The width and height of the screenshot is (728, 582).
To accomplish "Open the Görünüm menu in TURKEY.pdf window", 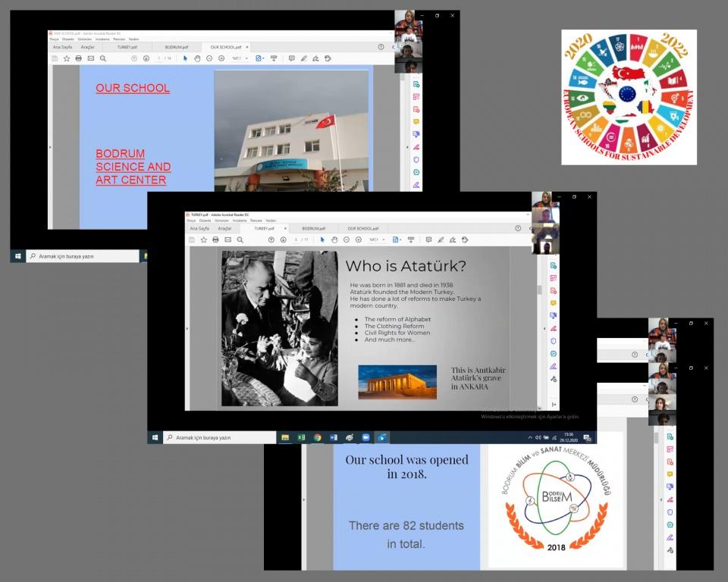I will coord(221,221).
